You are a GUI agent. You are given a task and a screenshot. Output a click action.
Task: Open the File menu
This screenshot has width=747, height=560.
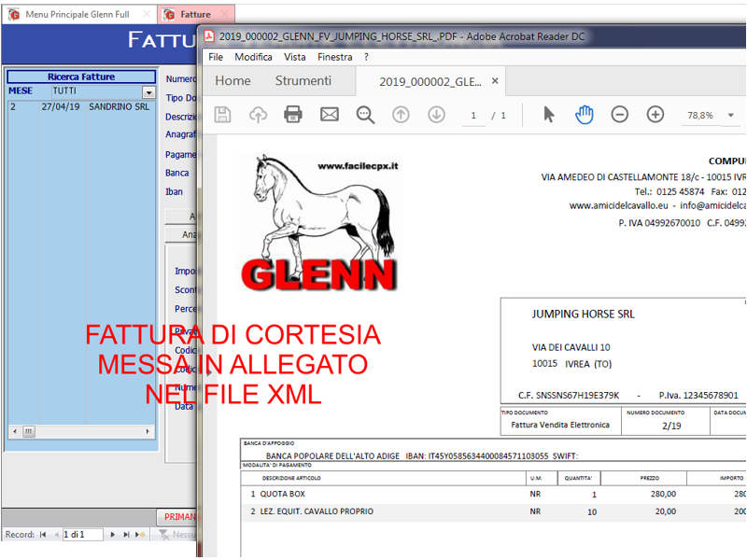click(x=216, y=57)
